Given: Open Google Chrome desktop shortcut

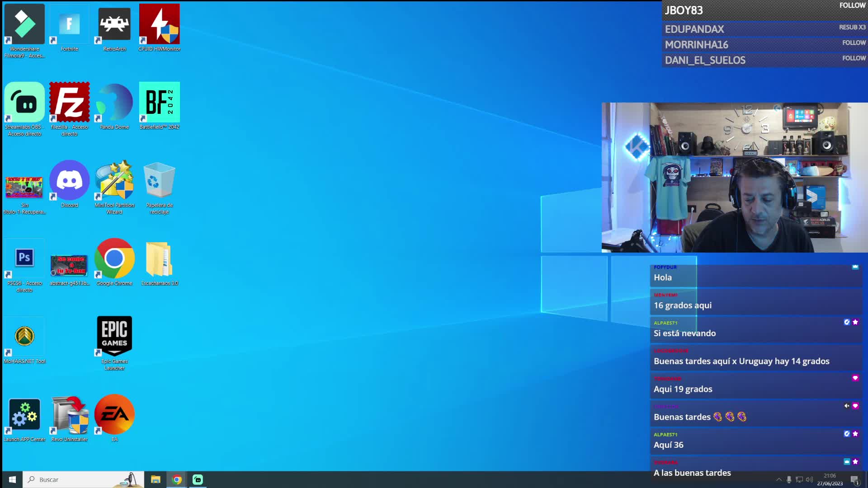Looking at the screenshot, I should click(x=114, y=262).
